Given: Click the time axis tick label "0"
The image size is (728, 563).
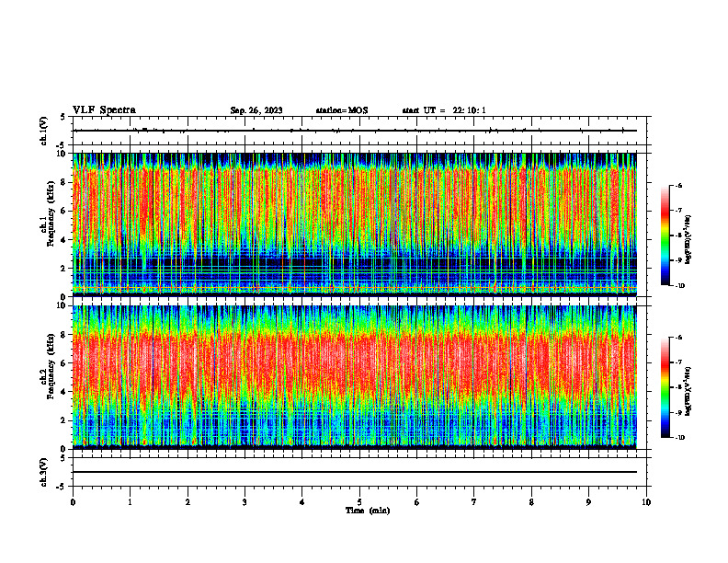Looking at the screenshot, I should pyautogui.click(x=73, y=502).
